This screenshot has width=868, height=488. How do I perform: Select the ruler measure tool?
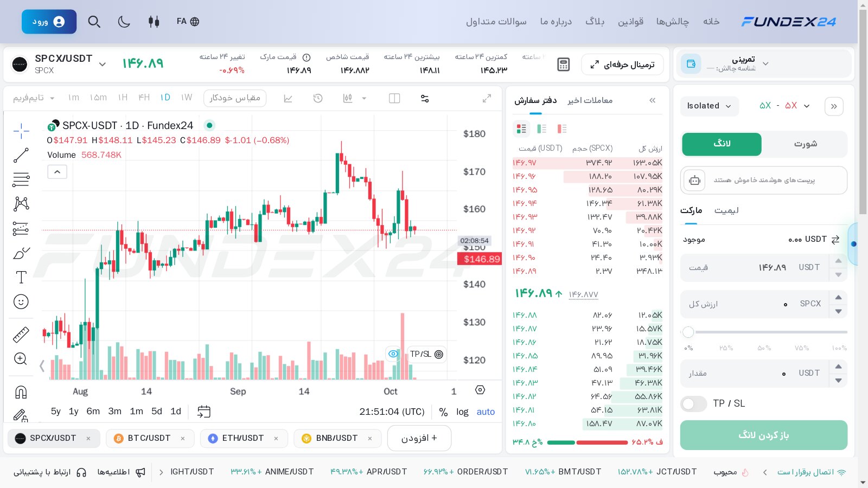pyautogui.click(x=21, y=335)
